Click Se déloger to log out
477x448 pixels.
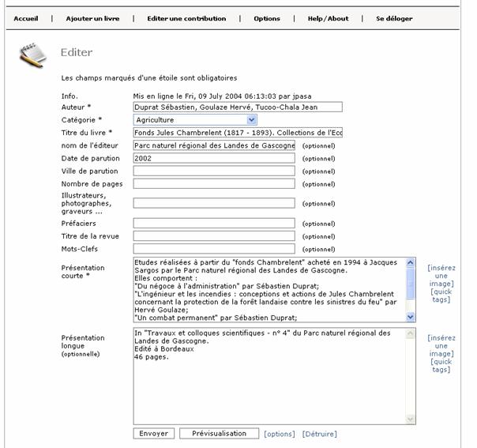pos(394,18)
